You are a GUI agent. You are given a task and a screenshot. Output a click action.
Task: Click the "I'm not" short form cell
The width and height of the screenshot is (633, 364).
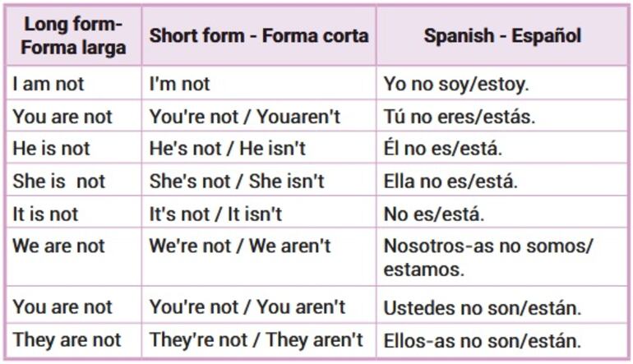[x=180, y=84]
